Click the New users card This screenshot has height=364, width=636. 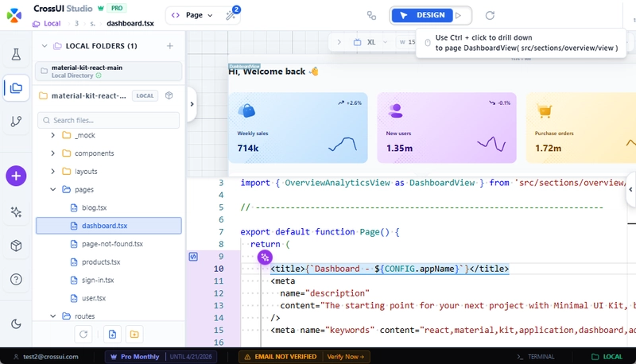pyautogui.click(x=447, y=128)
